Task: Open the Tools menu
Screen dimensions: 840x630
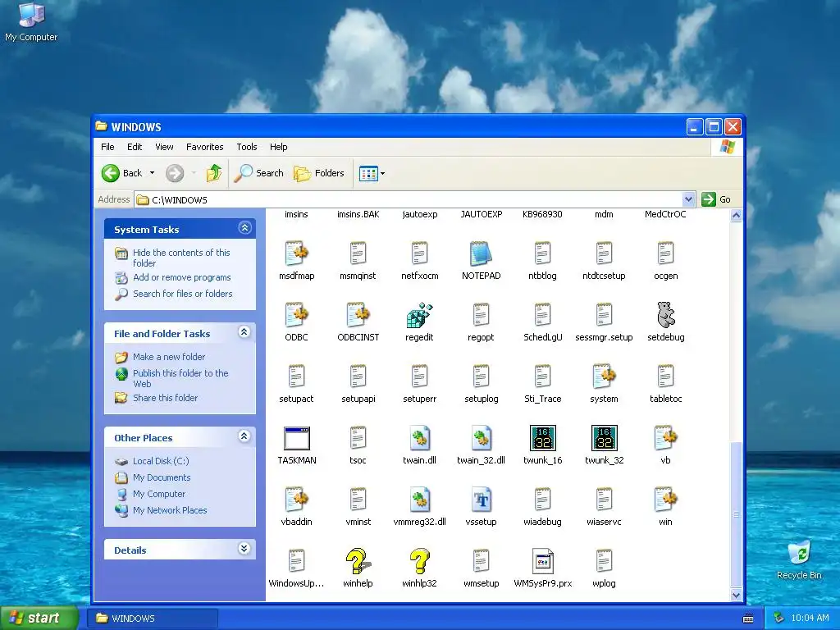Action: tap(246, 147)
